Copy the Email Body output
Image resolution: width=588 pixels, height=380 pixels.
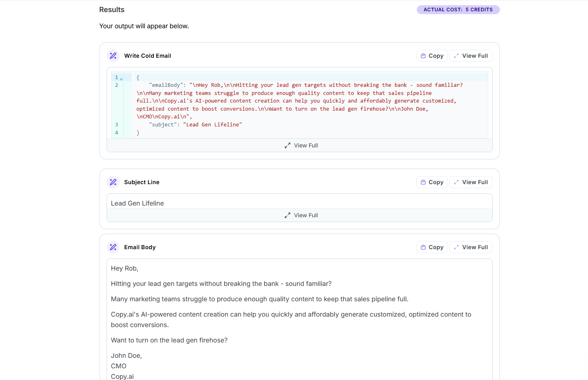pos(432,247)
